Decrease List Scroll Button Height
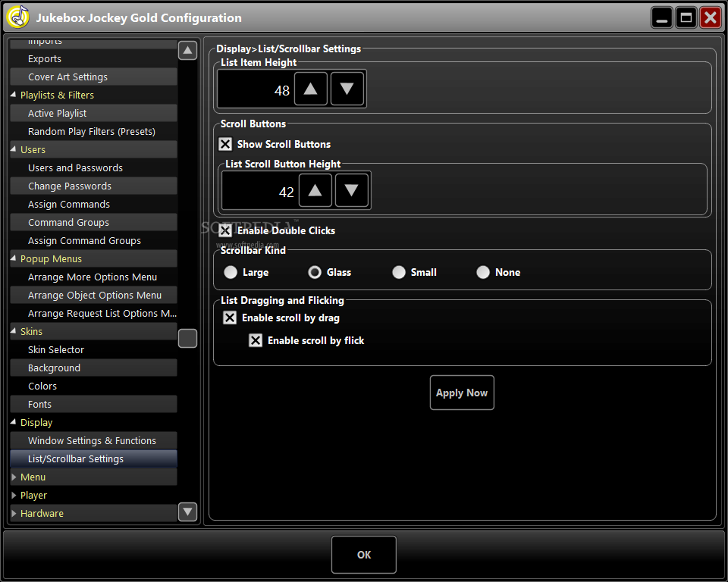 [351, 190]
